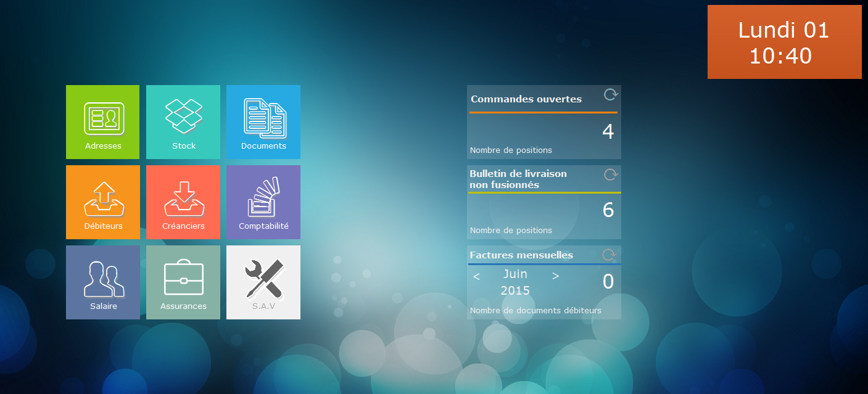Click the Commandes ouvertes widget title

pyautogui.click(x=526, y=99)
